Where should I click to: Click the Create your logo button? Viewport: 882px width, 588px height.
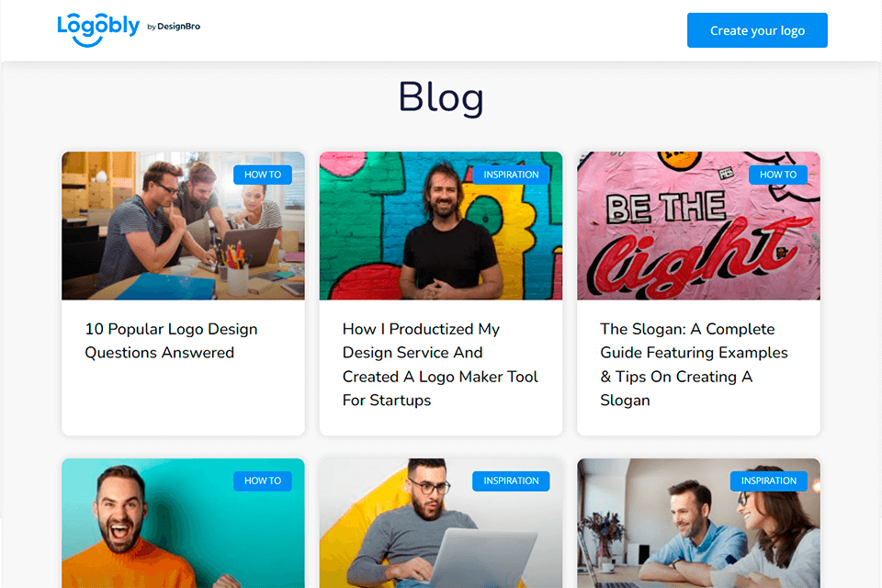pyautogui.click(x=756, y=30)
